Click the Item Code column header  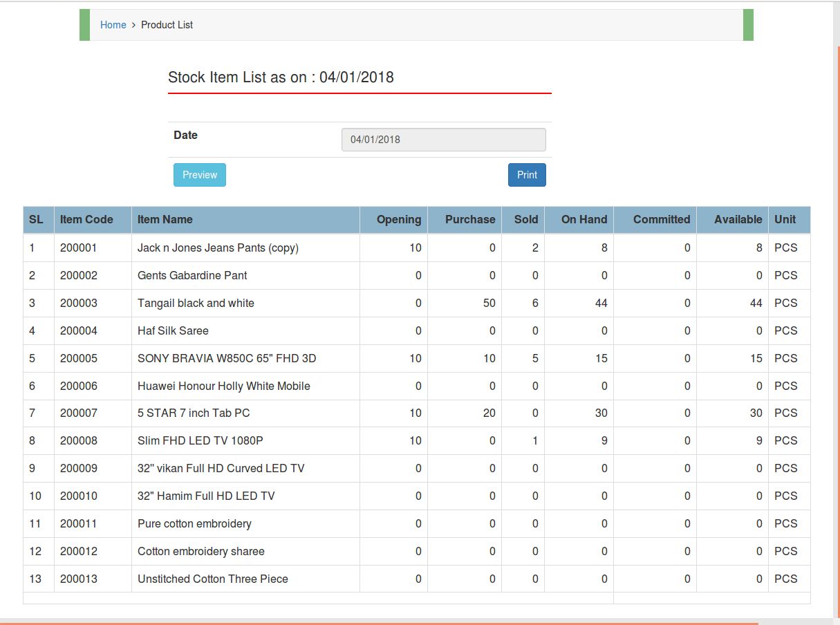pos(86,219)
